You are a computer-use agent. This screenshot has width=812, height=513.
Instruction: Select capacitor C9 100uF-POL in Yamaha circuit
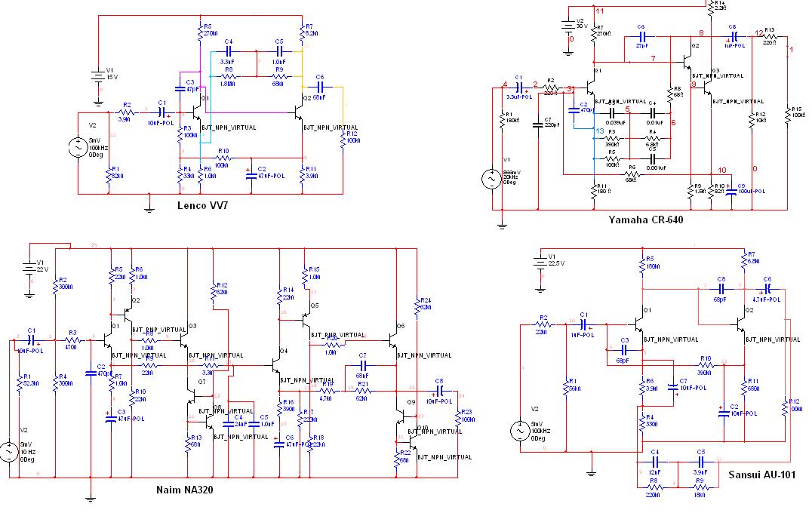click(731, 191)
